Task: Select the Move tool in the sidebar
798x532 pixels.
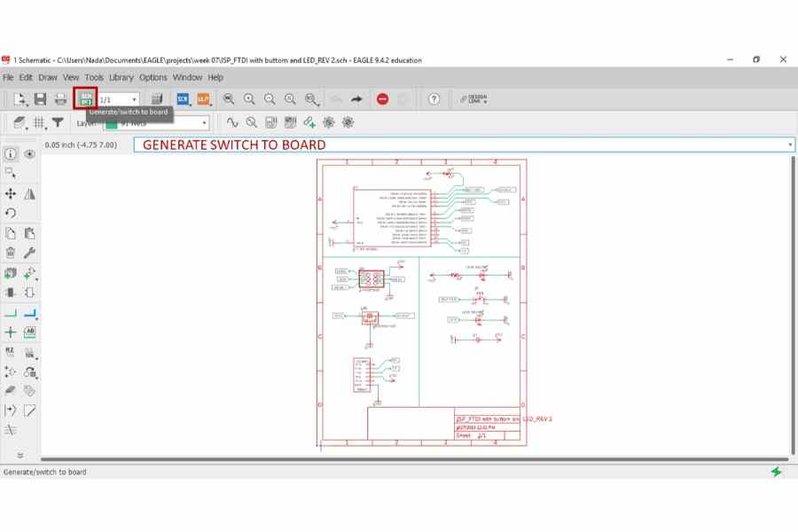Action: click(10, 193)
